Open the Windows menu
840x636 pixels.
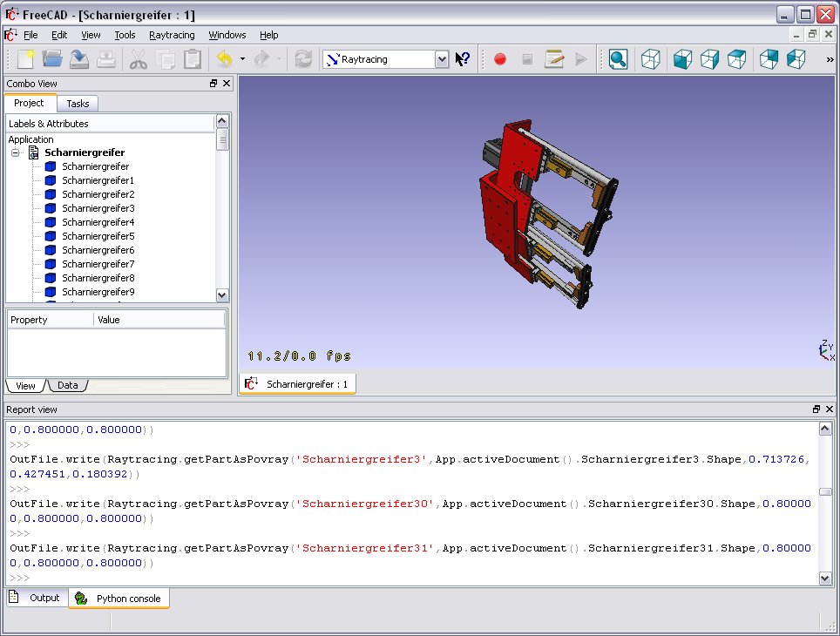tap(227, 35)
